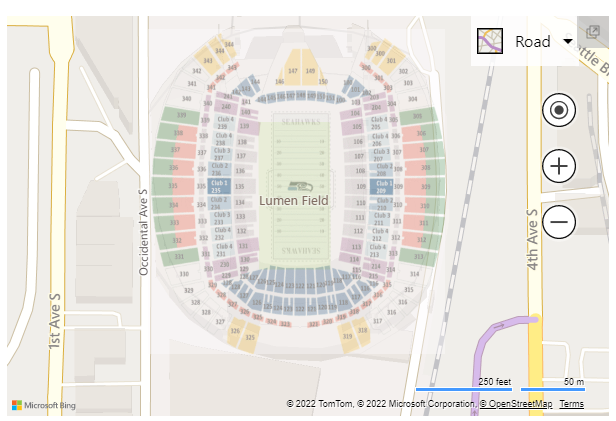Screen dimensions: 616x421
Task: Click the Microsoft Bing logo
Action: click(x=44, y=405)
